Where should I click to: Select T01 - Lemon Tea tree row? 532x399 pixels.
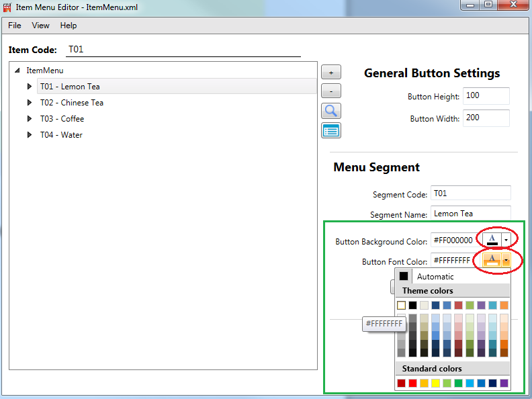point(177,87)
